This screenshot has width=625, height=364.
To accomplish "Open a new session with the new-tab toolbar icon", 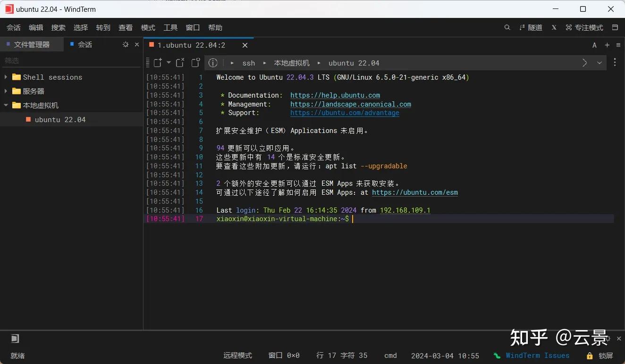I will (158, 63).
